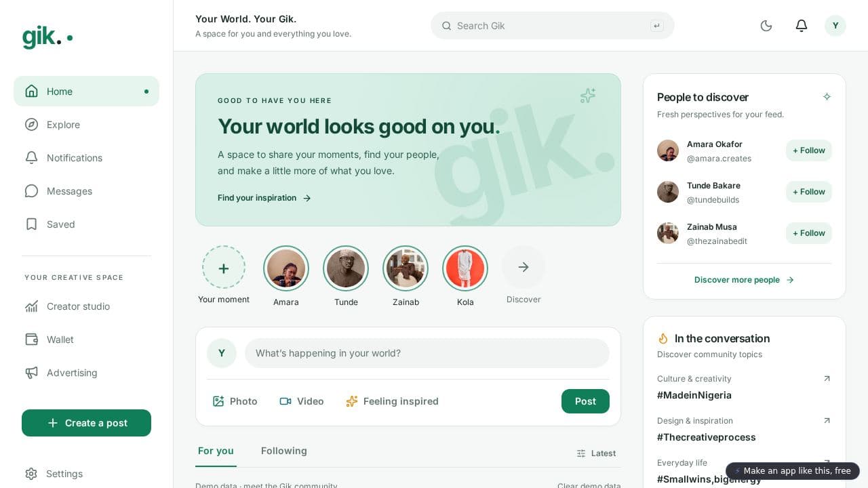
Task: Go to Notifications in the sidebar
Action: tap(86, 158)
